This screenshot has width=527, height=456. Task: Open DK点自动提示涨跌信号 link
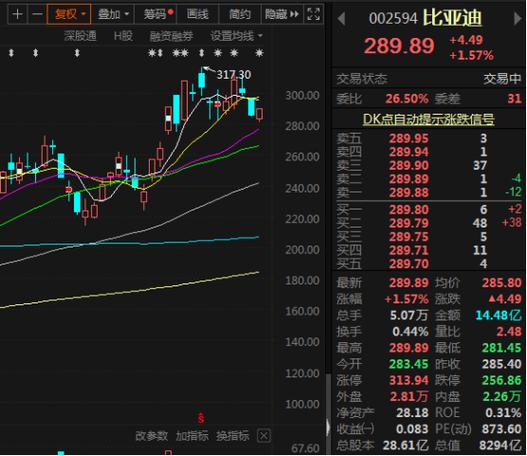[x=429, y=119]
